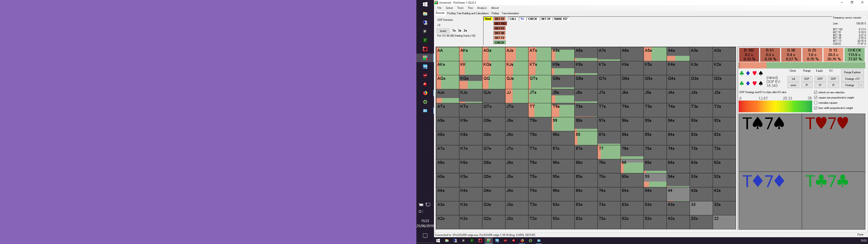Screen dimensions: 868x244
Task: Open the Tree menu
Action: coord(470,8)
